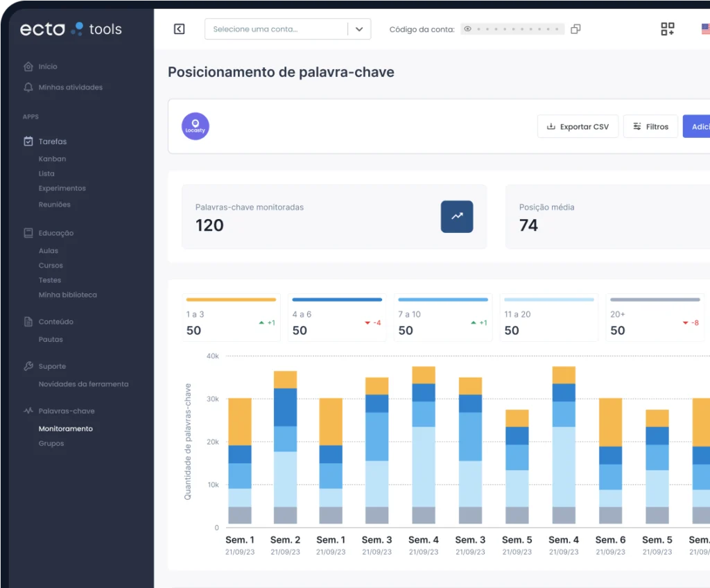Select the yellow 1 a 3 position card

[231, 318]
